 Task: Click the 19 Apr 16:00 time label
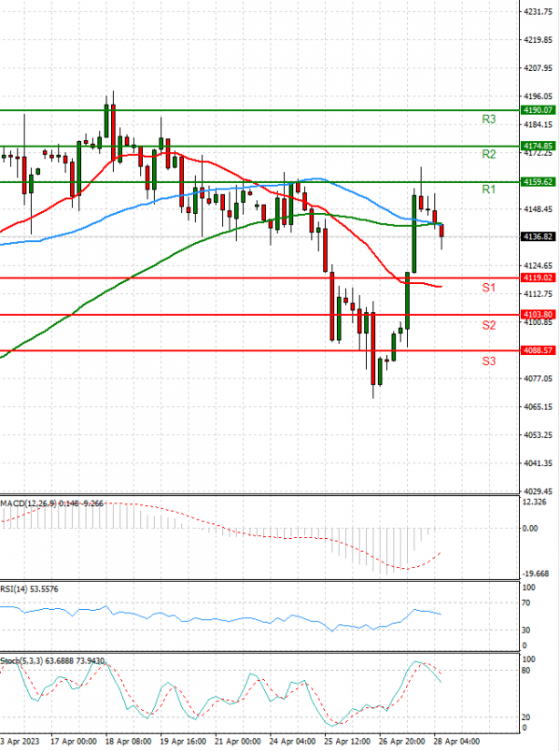(x=183, y=742)
